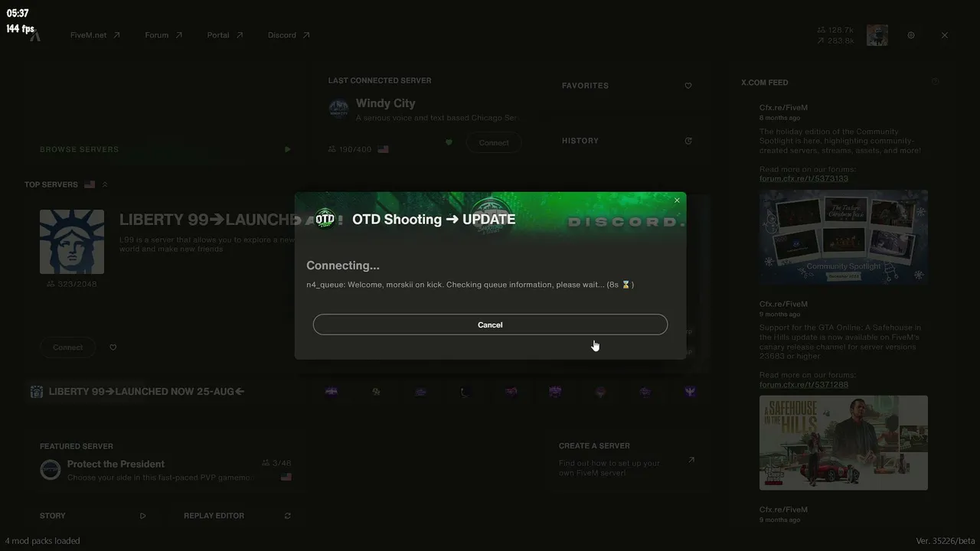Viewport: 980px width, 551px height.
Task: Click the 190/400 player count
Action: coord(350,149)
